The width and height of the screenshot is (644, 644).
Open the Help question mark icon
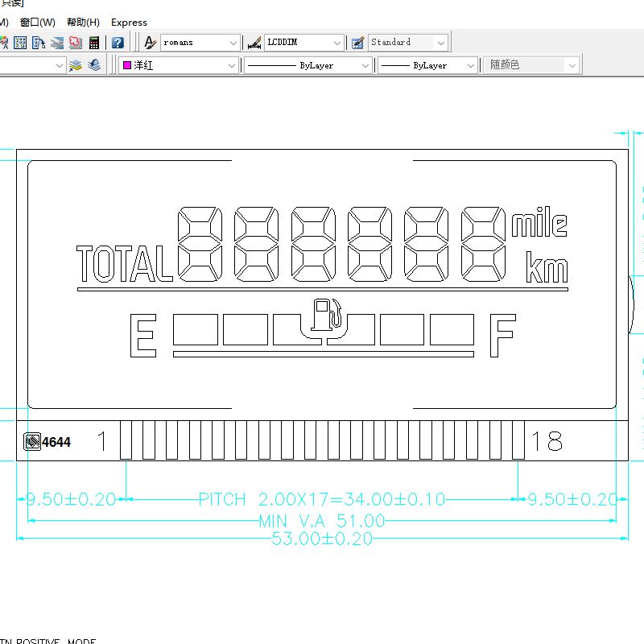(x=118, y=43)
